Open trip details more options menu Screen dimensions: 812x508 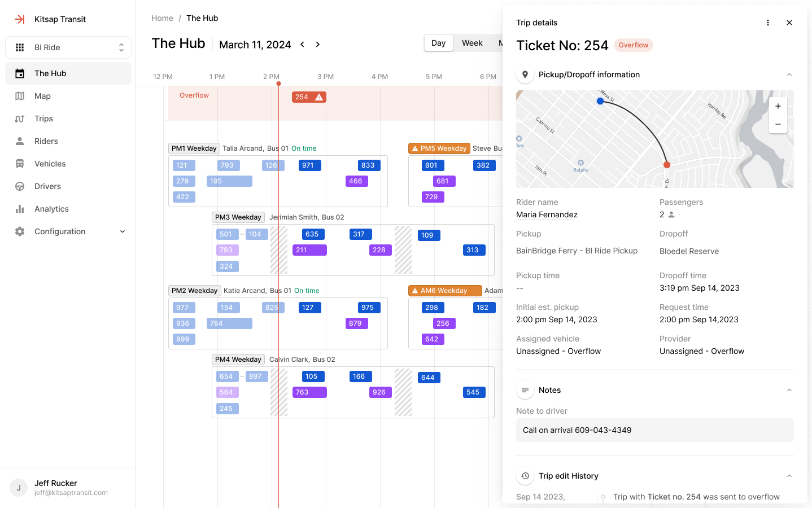[x=768, y=23]
